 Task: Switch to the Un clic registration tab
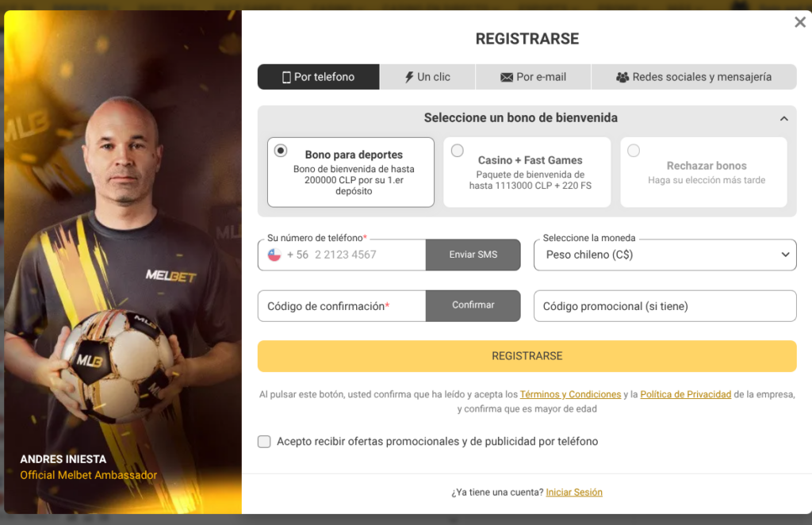(427, 76)
